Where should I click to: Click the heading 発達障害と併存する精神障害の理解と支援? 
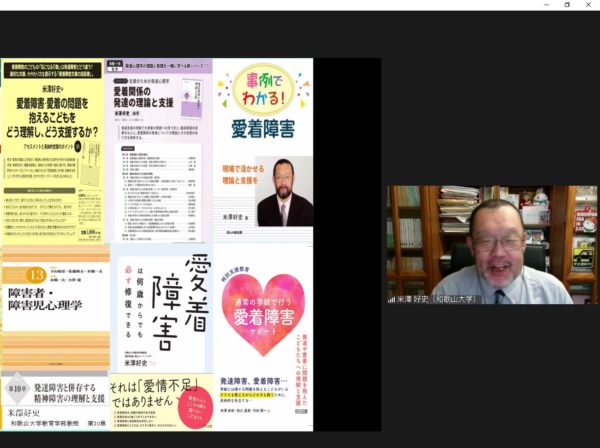coord(69,393)
